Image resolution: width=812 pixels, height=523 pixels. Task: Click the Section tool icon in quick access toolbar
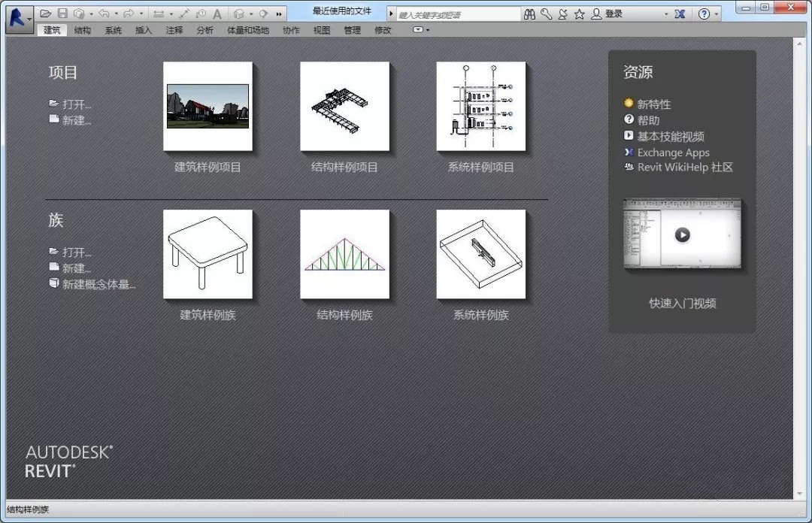264,14
